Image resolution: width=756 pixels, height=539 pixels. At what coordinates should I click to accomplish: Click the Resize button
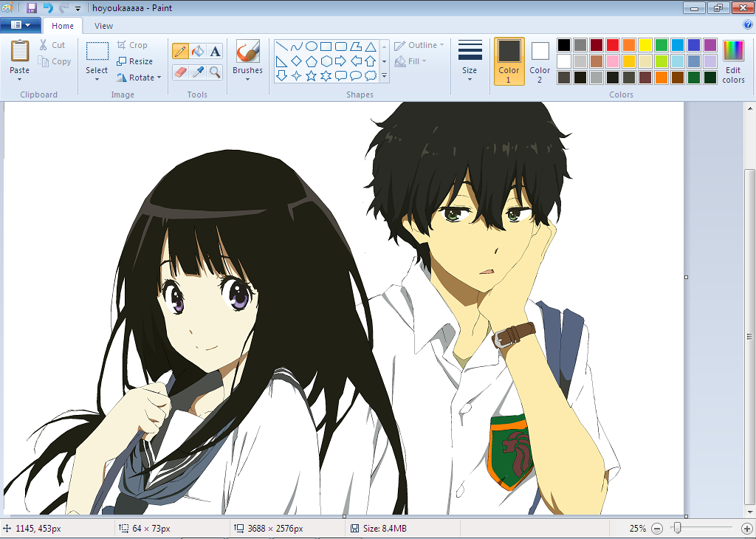point(135,61)
